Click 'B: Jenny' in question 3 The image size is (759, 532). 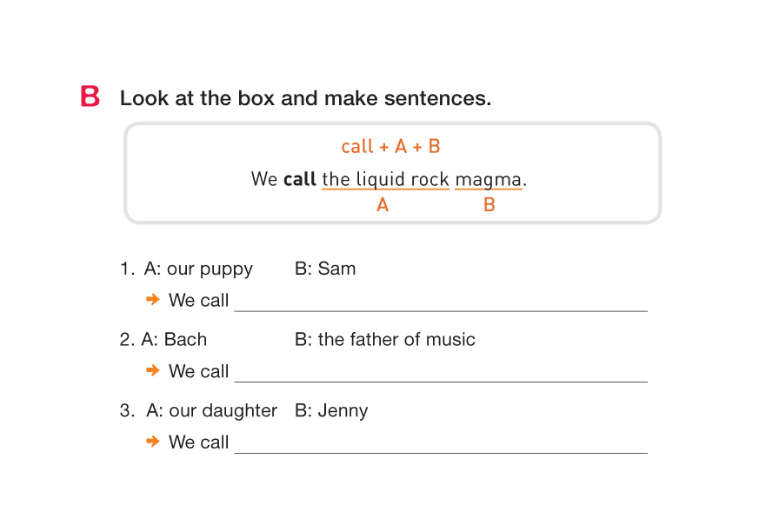(x=331, y=410)
